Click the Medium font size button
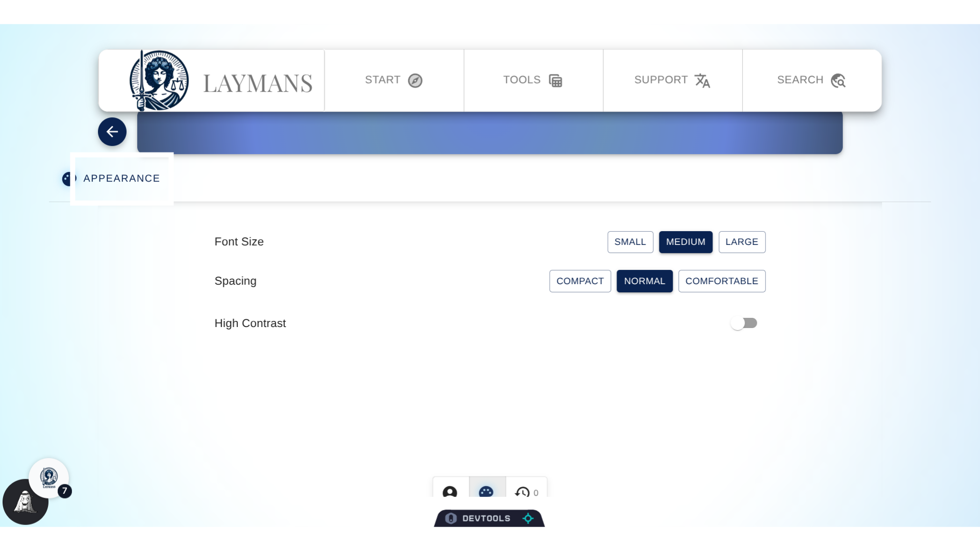 point(685,242)
